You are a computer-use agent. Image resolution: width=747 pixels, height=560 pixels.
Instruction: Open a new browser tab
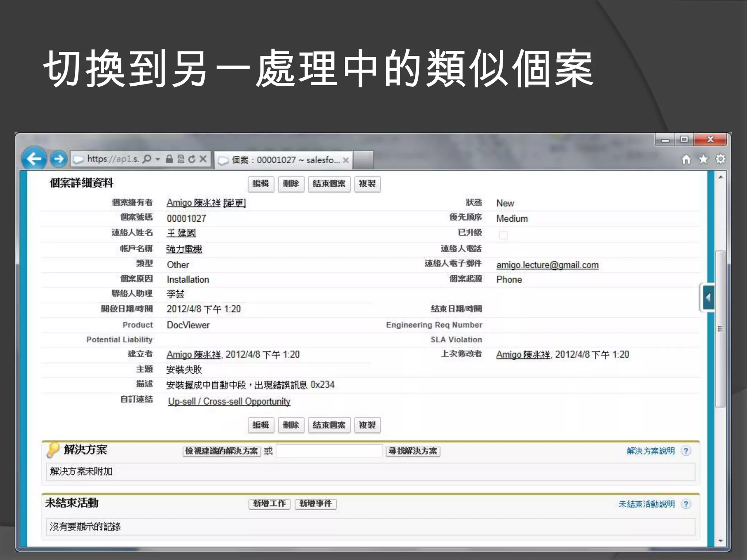[363, 160]
